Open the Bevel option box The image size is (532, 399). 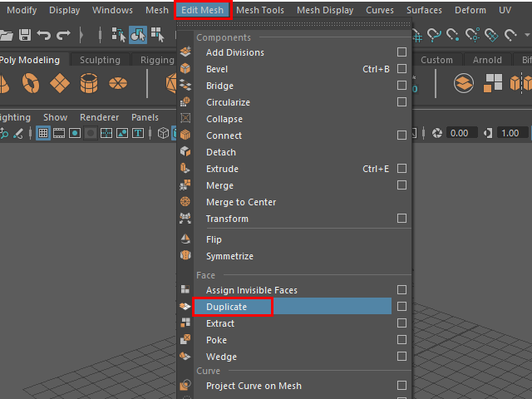[x=401, y=69]
